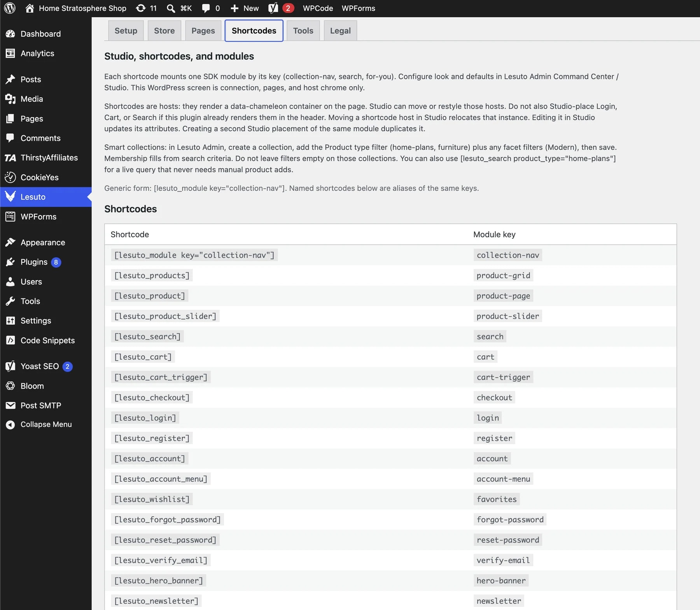Click the Plugins plug icon
The height and width of the screenshot is (610, 700).
[x=10, y=262]
